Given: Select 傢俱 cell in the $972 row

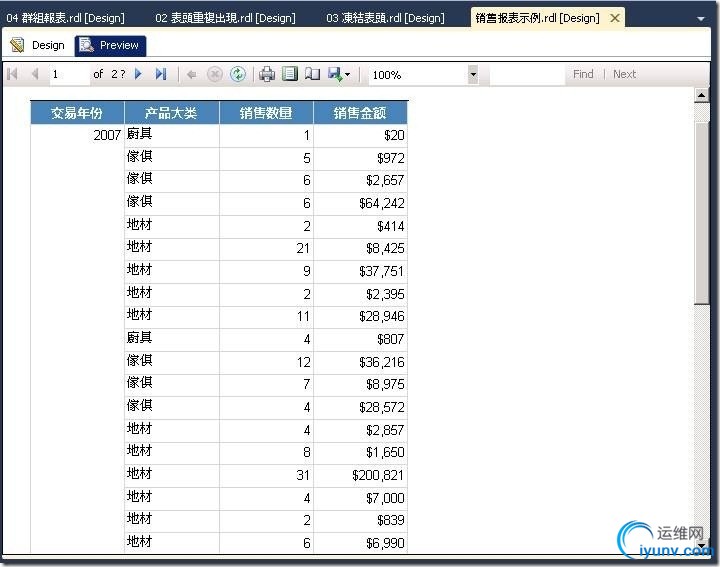Looking at the screenshot, I should (172, 158).
